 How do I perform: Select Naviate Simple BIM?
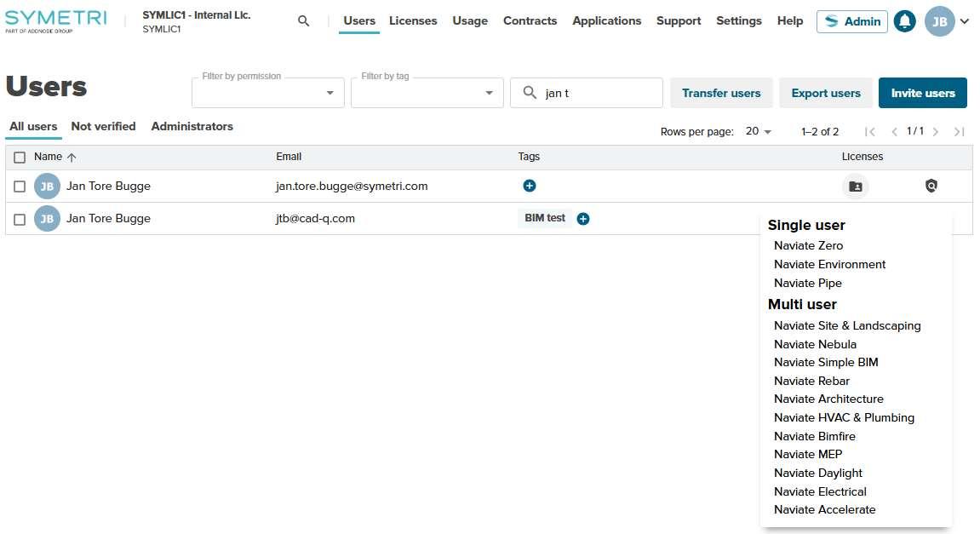(826, 362)
